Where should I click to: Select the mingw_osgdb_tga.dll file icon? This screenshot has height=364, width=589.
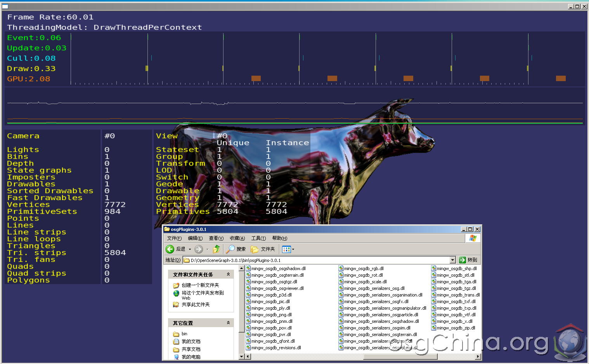pos(434,282)
